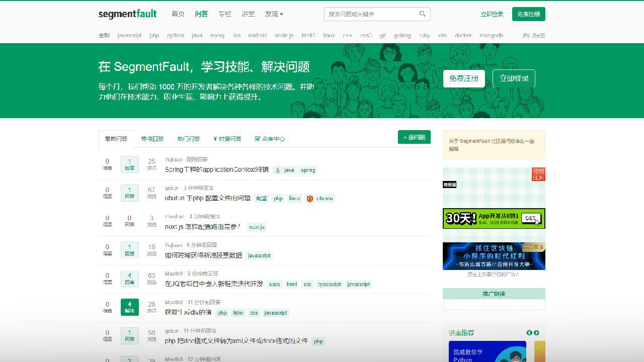This screenshot has height=362, width=644.
Task: Click the Java coffee cup tag icon
Action: 278,170
